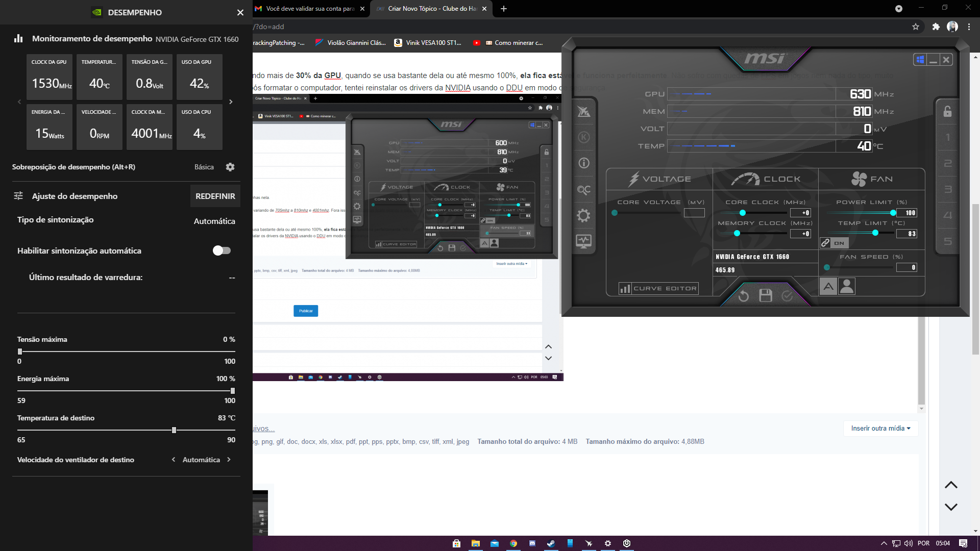Open Curve Editor in Afterburner
The image size is (980, 551).
tap(658, 289)
